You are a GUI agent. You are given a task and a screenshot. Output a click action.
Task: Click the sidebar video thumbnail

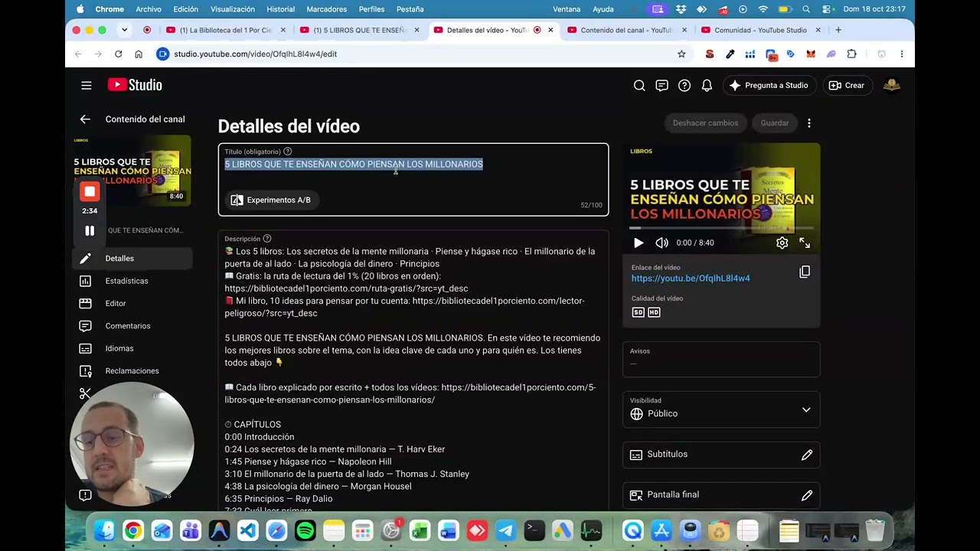click(x=132, y=171)
